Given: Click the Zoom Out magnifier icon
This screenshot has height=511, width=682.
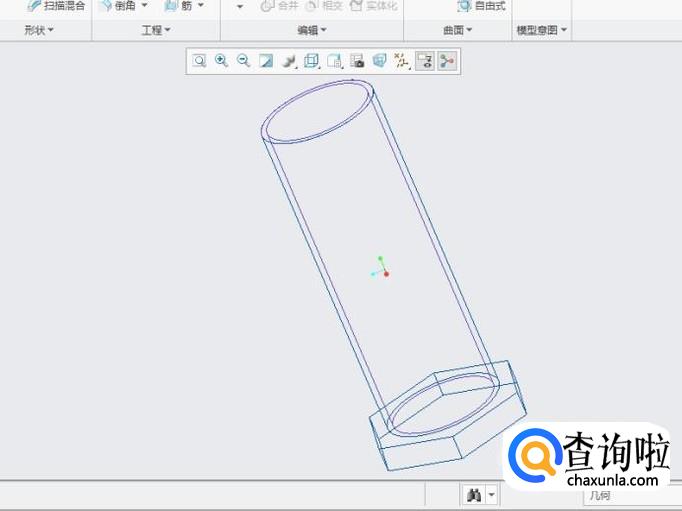Looking at the screenshot, I should point(244,61).
